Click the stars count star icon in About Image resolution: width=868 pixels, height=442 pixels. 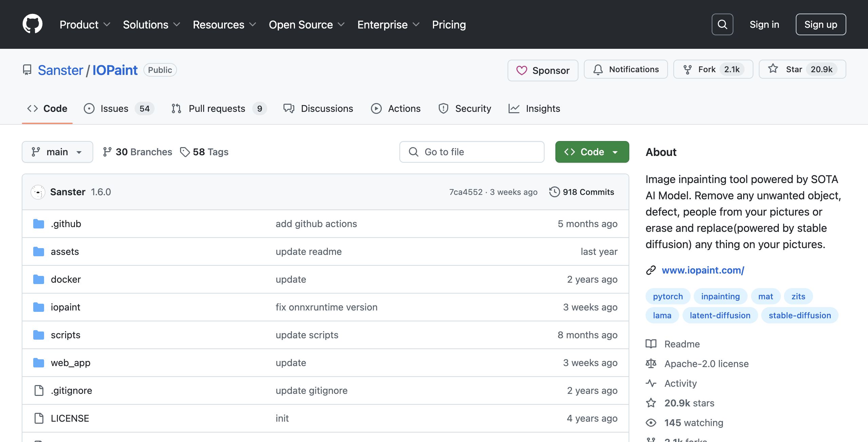tap(651, 403)
